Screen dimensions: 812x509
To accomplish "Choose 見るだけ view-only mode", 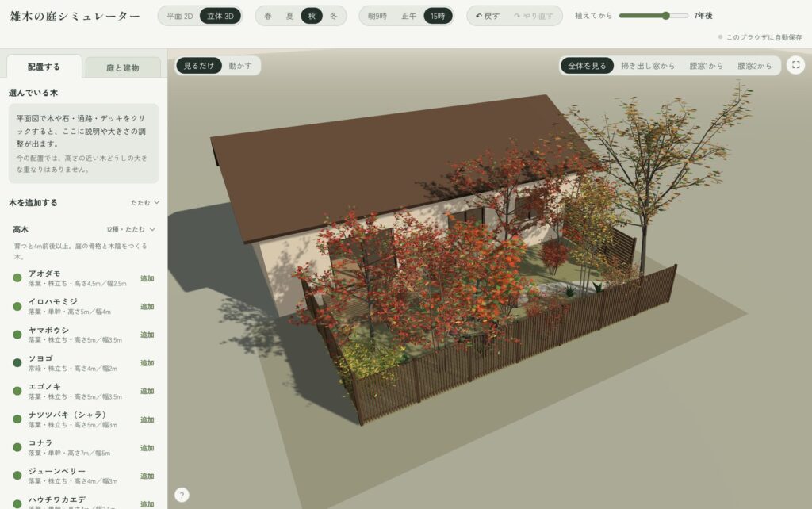I will (x=199, y=66).
